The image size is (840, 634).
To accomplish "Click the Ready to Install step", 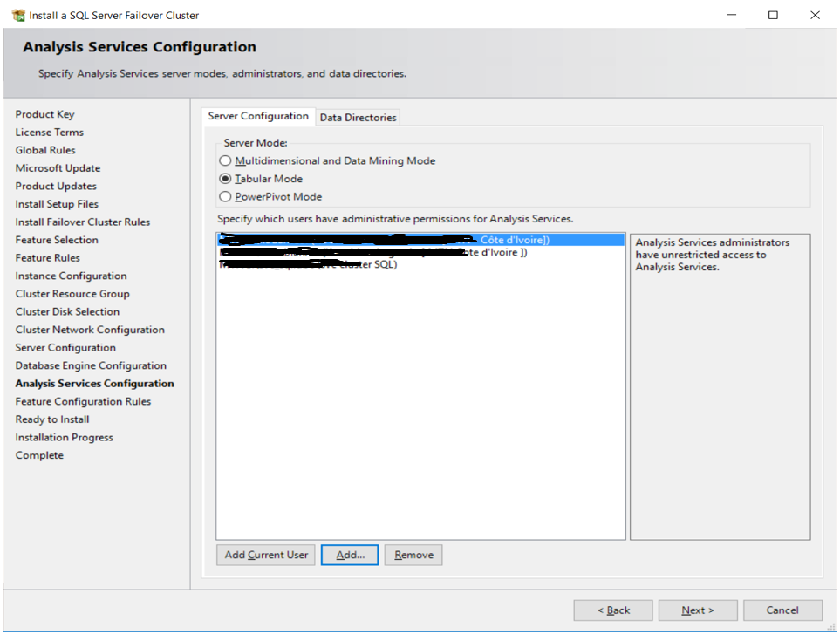I will 52,419.
